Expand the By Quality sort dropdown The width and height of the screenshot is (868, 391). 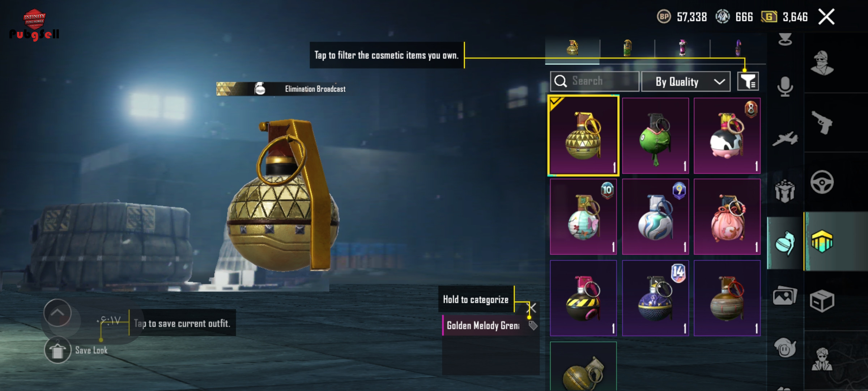tap(686, 81)
